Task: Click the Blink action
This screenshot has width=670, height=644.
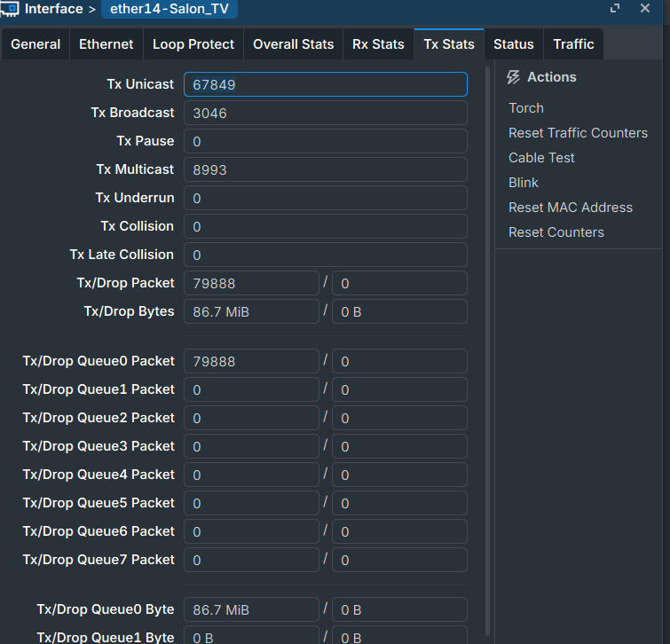Action: tap(524, 183)
